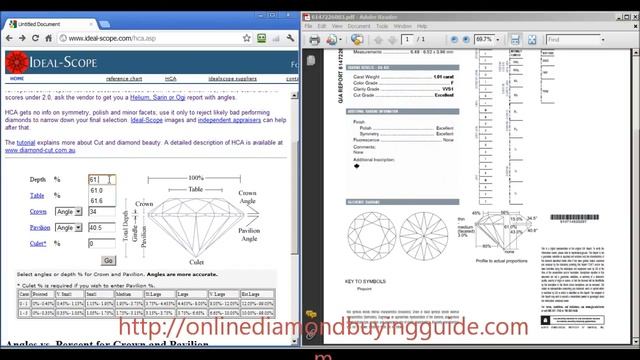Select the Untitled Document tab
Screen dimensions: 640x360
pos(49,24)
